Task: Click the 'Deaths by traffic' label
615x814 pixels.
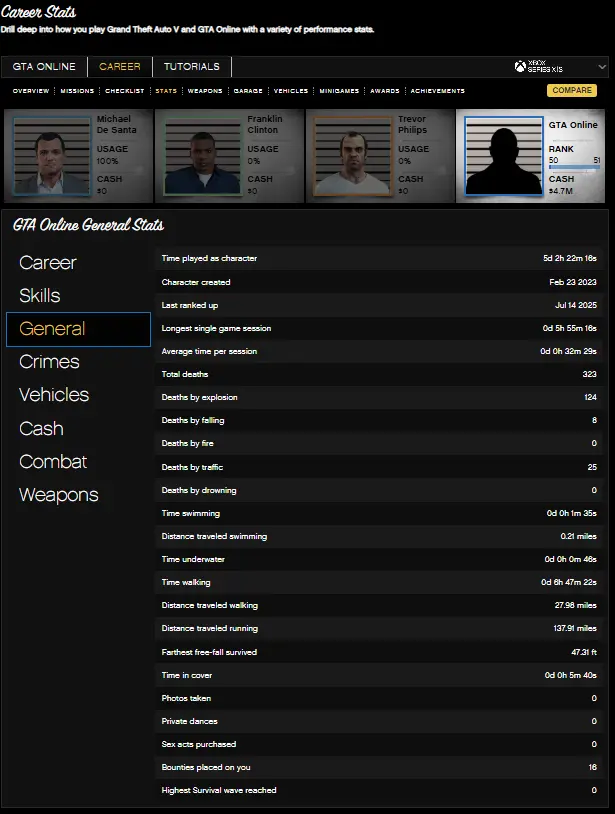Action: coord(192,467)
